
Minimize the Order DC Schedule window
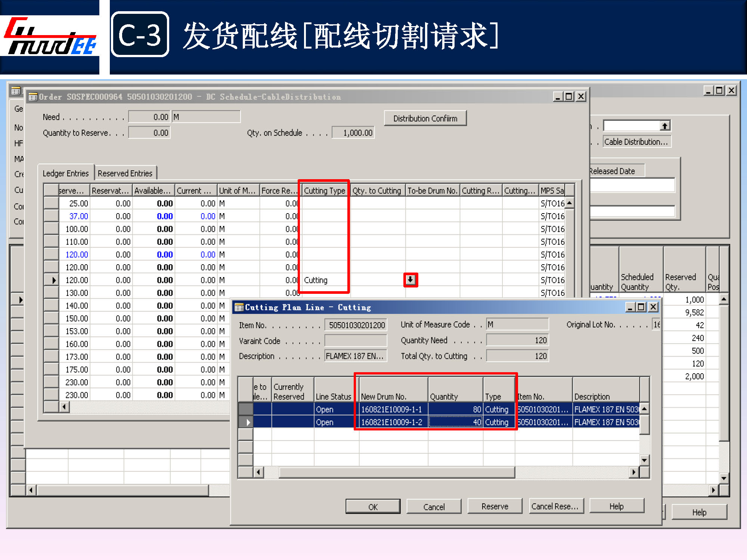pos(558,97)
